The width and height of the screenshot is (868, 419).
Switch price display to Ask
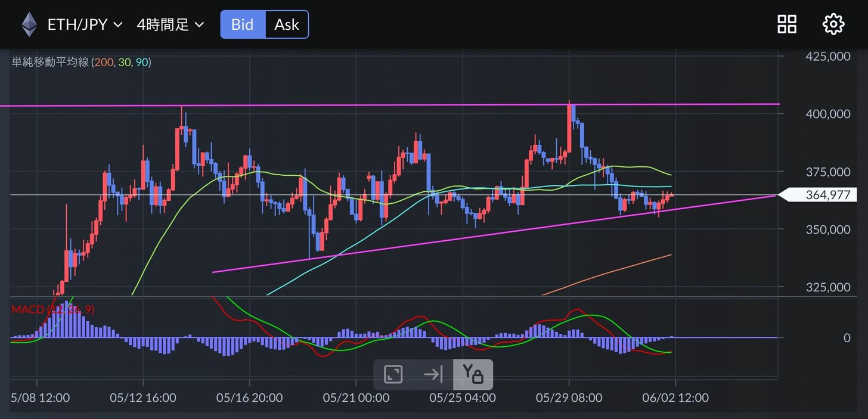(x=287, y=24)
